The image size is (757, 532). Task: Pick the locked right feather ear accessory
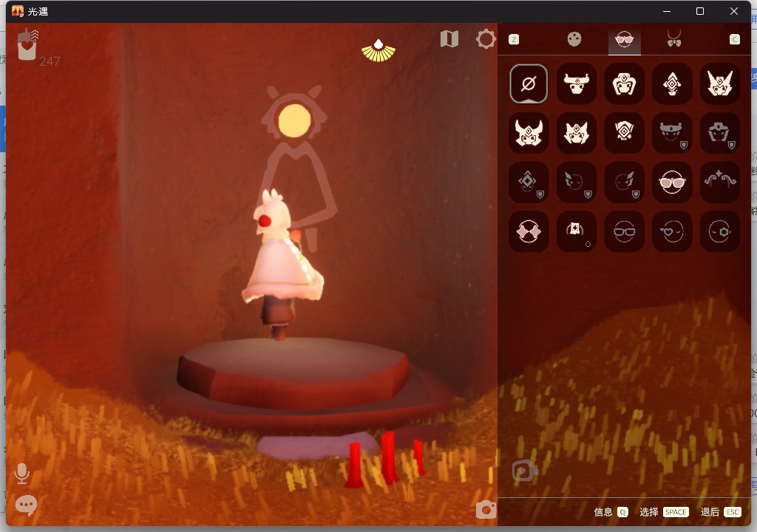[x=624, y=182]
